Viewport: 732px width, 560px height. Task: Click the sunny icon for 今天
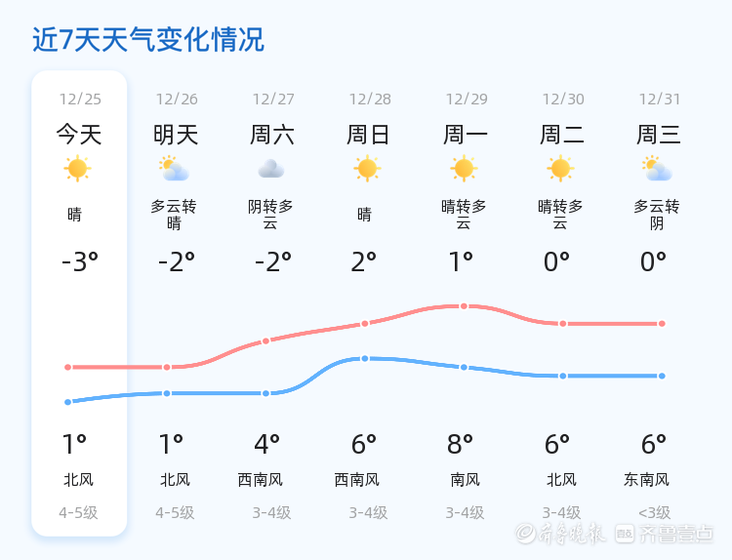click(x=77, y=169)
